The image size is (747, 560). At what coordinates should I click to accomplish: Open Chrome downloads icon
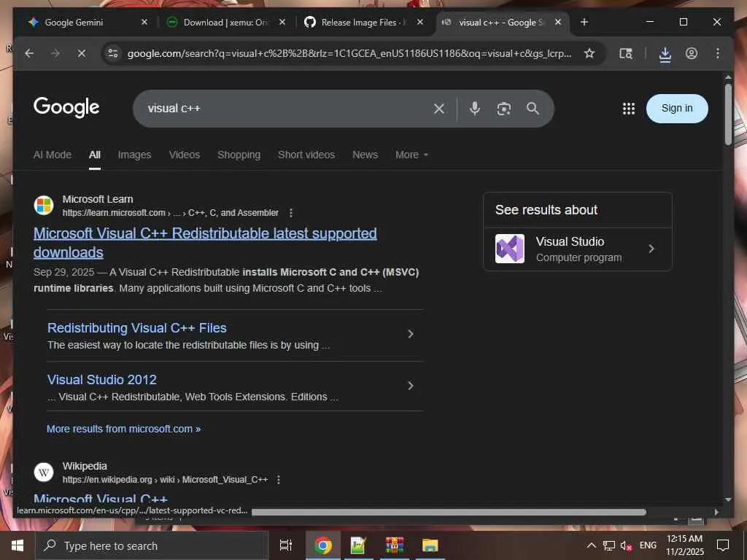665,54
